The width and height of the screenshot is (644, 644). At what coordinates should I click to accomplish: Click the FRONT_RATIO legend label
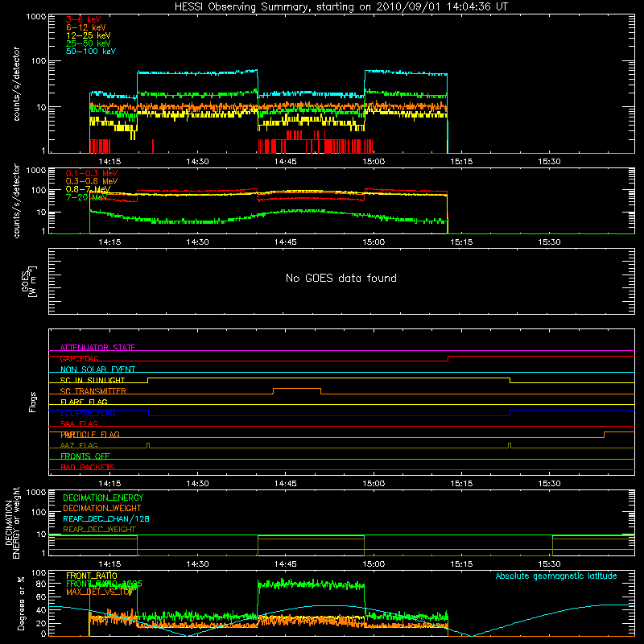click(x=92, y=576)
